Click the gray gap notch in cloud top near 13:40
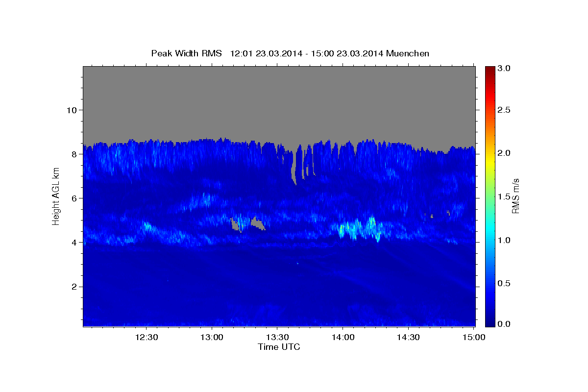 click(x=295, y=167)
